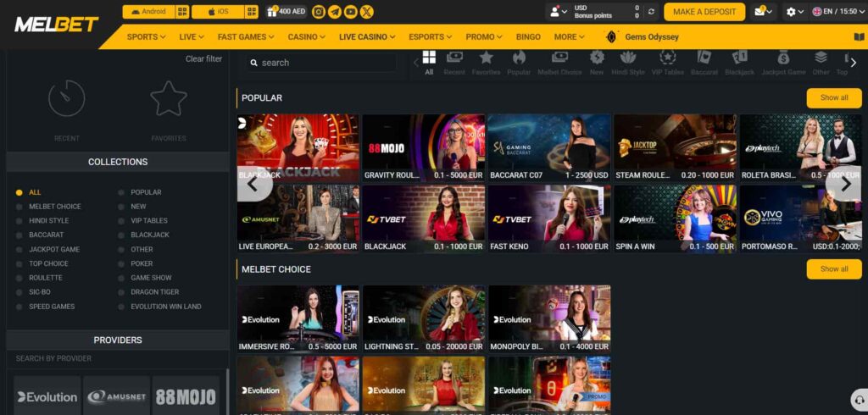The width and height of the screenshot is (868, 415).
Task: Open the settings gear dropdown
Action: (x=795, y=12)
